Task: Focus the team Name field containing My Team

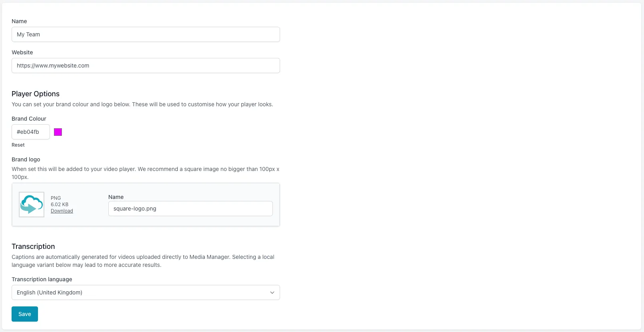Action: click(145, 34)
